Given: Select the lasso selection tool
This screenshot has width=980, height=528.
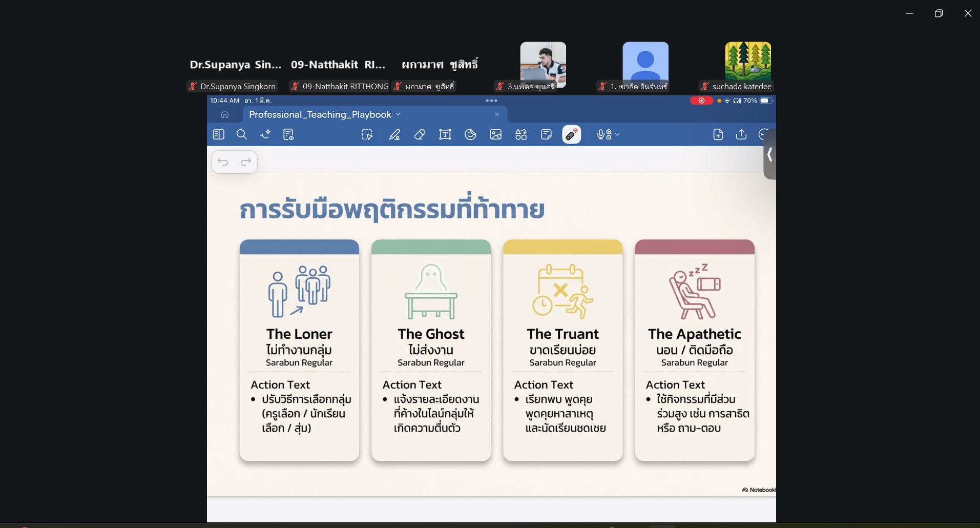Looking at the screenshot, I should (x=367, y=134).
